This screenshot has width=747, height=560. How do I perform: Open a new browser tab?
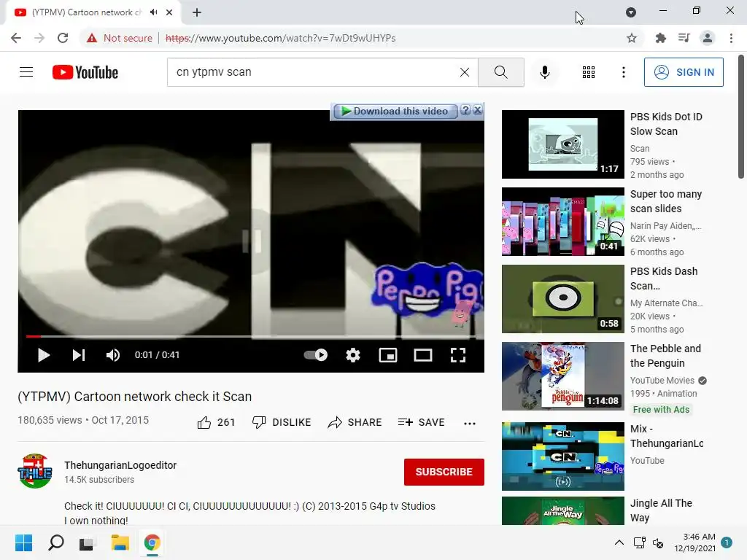(x=197, y=12)
